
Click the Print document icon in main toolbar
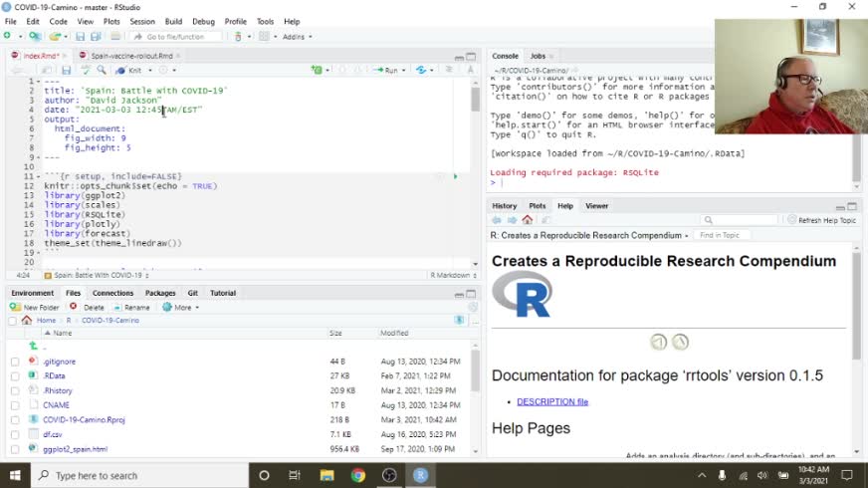tap(115, 37)
